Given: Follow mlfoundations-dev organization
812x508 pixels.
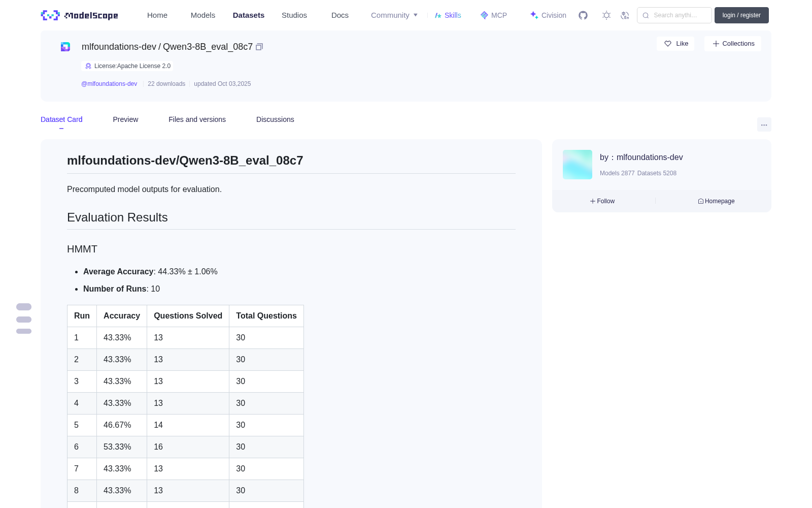Looking at the screenshot, I should tap(602, 201).
